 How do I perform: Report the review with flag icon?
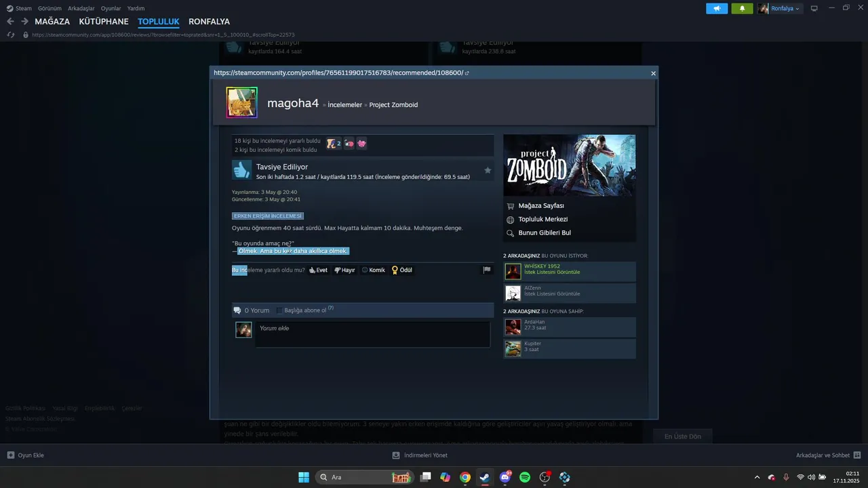[486, 270]
